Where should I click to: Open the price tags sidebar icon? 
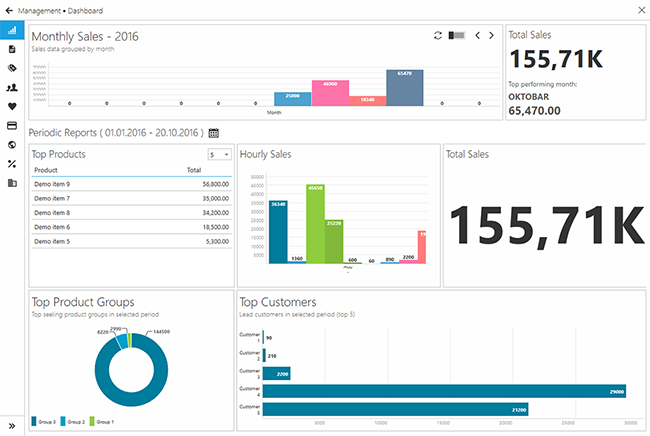pos(11,68)
